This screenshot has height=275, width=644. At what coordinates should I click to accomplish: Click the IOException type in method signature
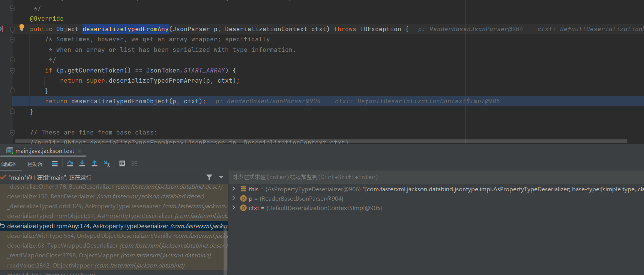coord(381,29)
